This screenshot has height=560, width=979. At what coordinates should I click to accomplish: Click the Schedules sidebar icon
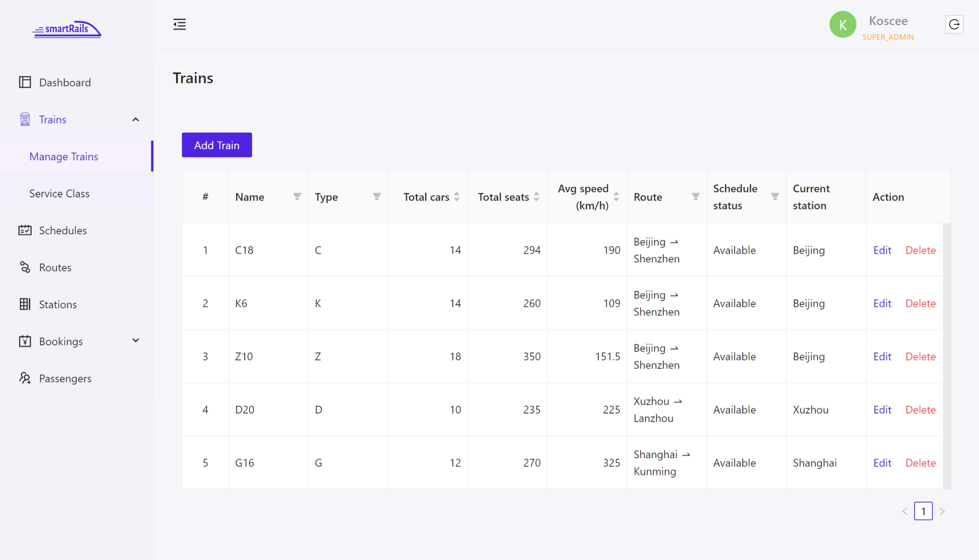[x=25, y=230]
